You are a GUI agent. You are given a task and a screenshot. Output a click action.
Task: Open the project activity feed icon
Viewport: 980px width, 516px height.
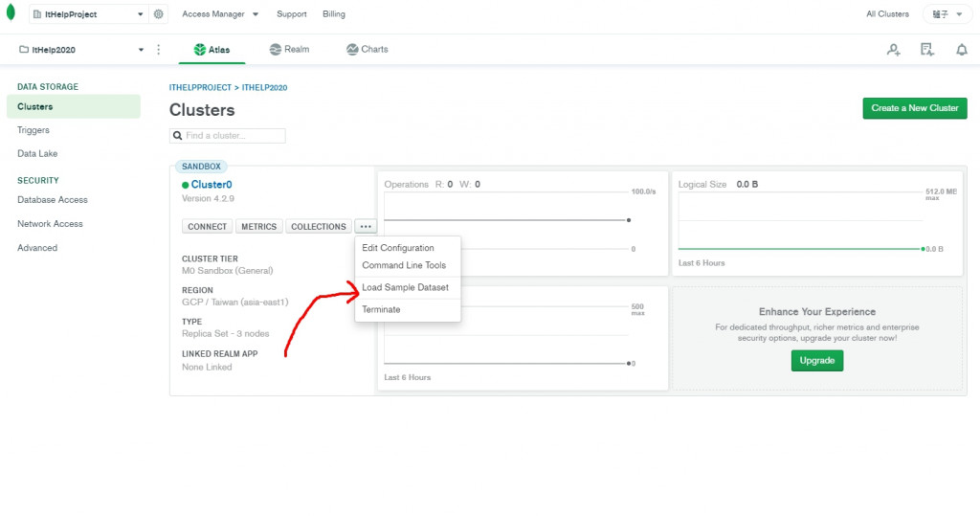[927, 50]
